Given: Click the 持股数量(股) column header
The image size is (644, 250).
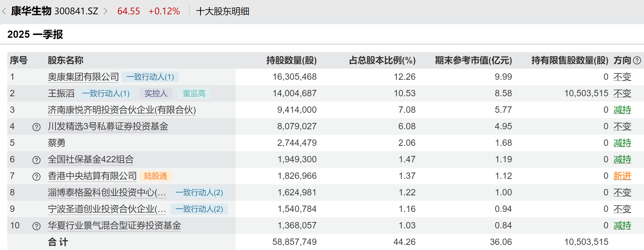Looking at the screenshot, I should 291,60.
